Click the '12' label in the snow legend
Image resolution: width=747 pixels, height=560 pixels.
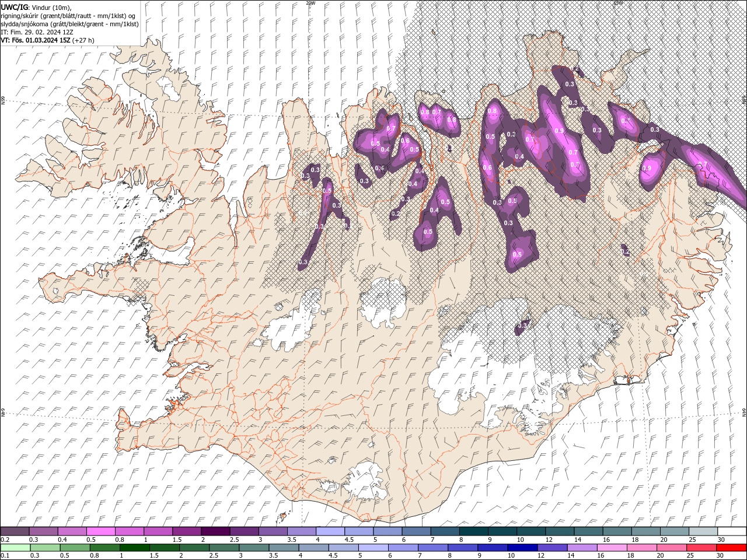[x=549, y=540]
